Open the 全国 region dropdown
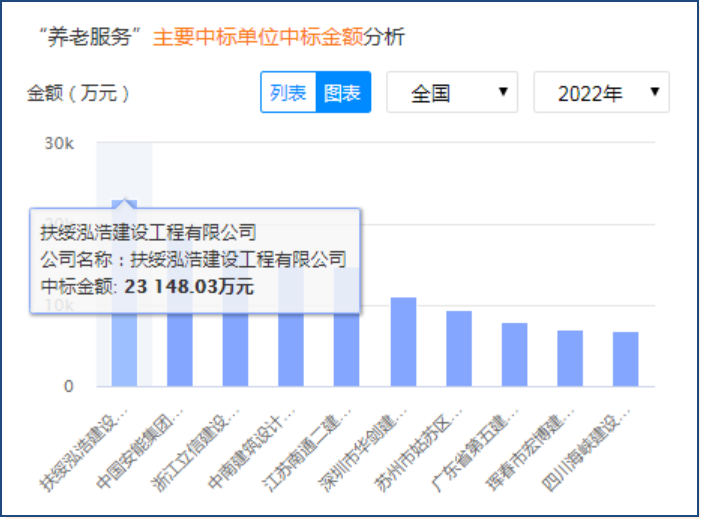Viewport: 702px width, 520px height. 451,93
